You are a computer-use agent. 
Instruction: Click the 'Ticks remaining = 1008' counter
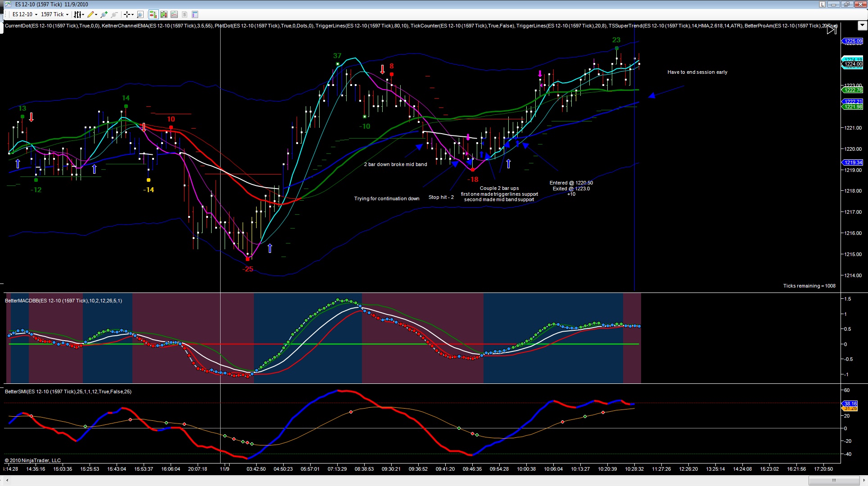point(809,286)
